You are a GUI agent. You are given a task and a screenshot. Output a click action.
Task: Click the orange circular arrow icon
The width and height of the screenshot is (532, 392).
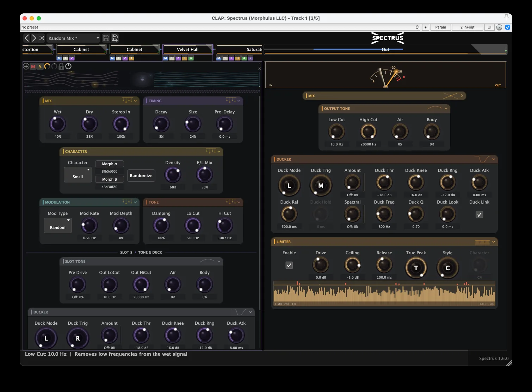point(47,66)
